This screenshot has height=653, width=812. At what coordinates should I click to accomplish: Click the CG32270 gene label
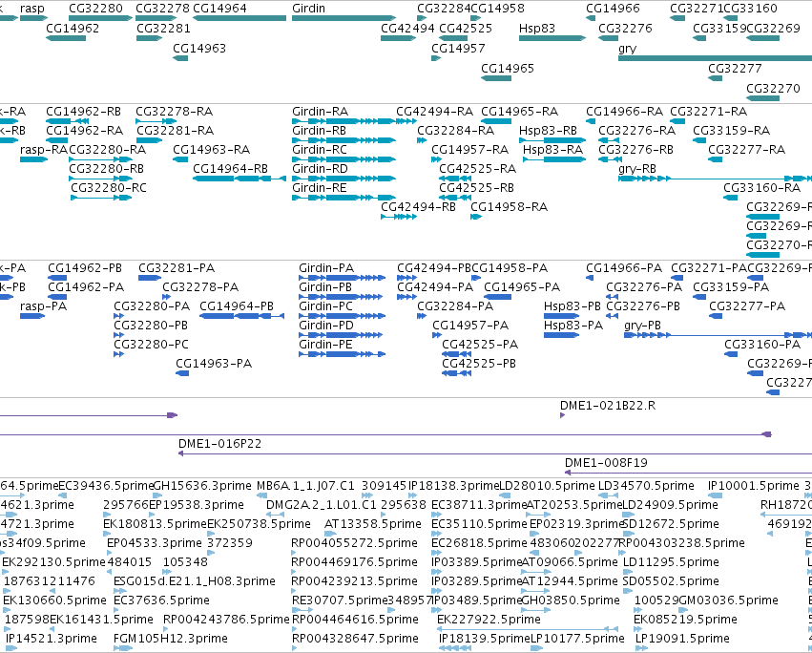point(773,89)
